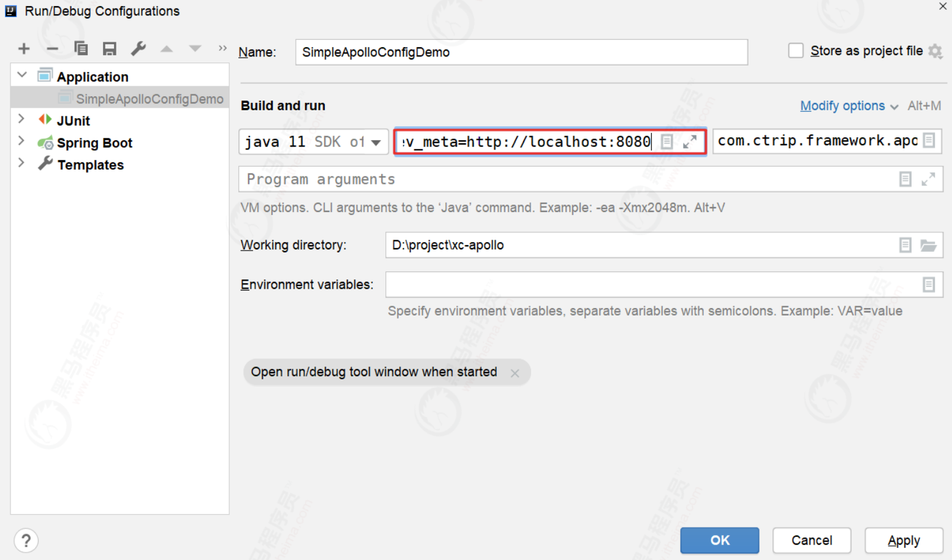Click the Application type icon
Viewport: 952px width, 560px height.
coord(45,75)
